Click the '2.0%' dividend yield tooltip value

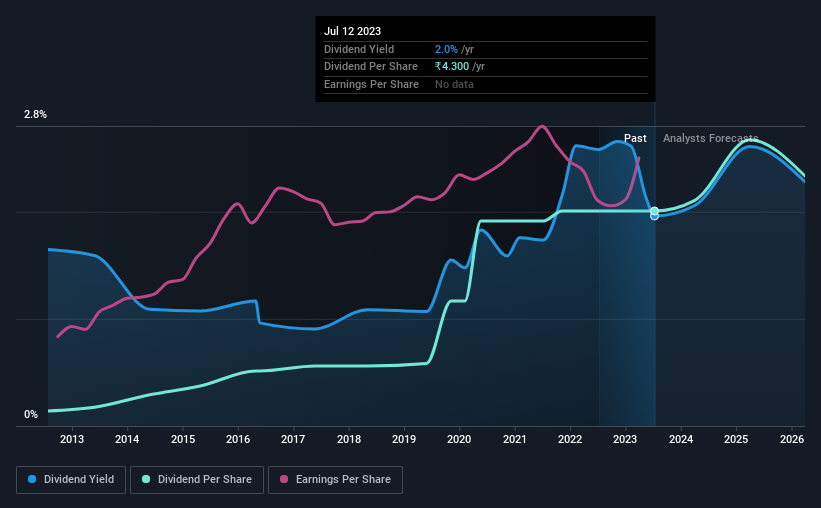point(446,49)
